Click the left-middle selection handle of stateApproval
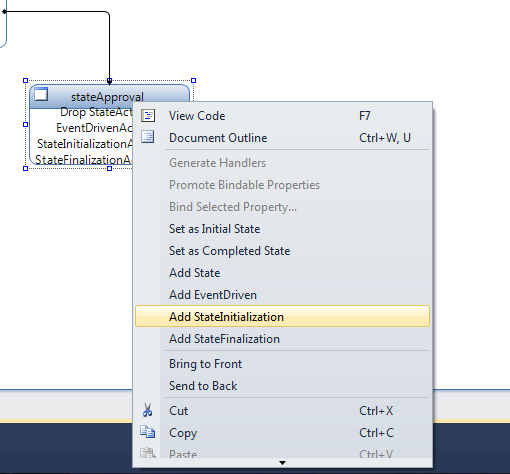The image size is (510, 474). [x=25, y=124]
